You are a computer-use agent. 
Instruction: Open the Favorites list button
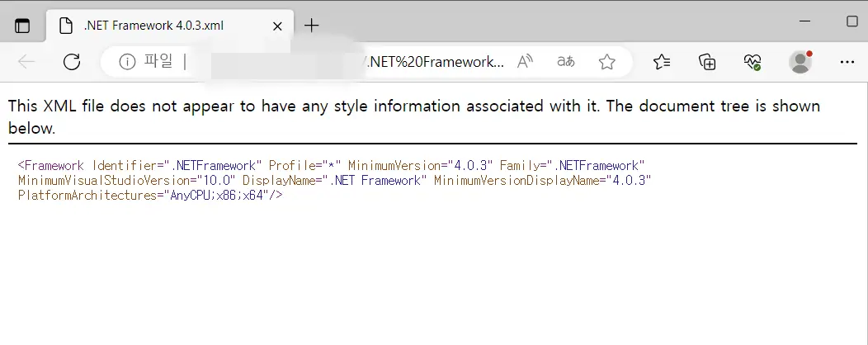coord(662,62)
